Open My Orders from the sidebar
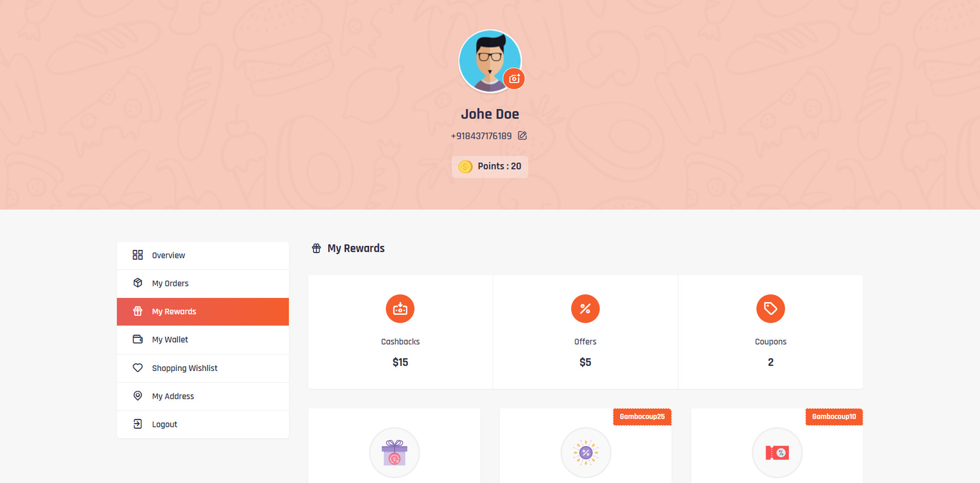The image size is (980, 483). [x=203, y=284]
